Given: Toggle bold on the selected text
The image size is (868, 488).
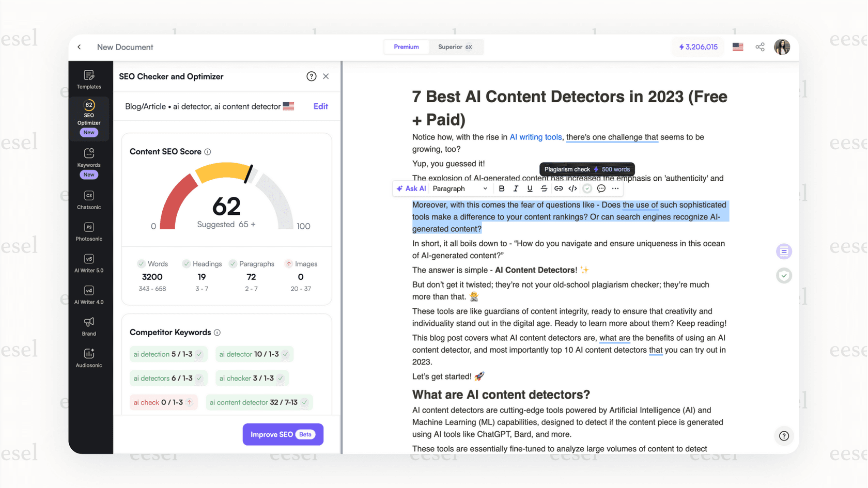Looking at the screenshot, I should pos(501,188).
